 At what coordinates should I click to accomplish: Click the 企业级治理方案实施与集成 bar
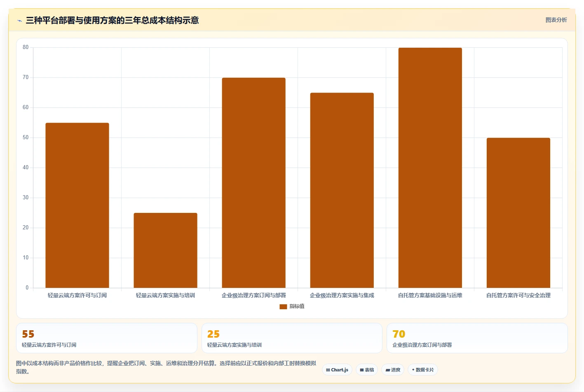[x=342, y=190]
